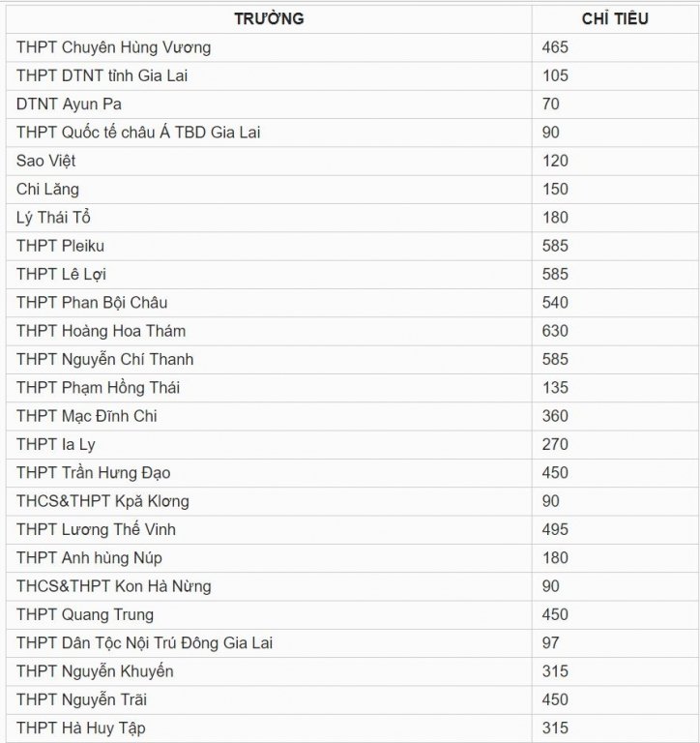Click THPT Dân Tộc Nội Trú Đông Gia Lai
Screen dimensions: 700x743
click(x=144, y=643)
